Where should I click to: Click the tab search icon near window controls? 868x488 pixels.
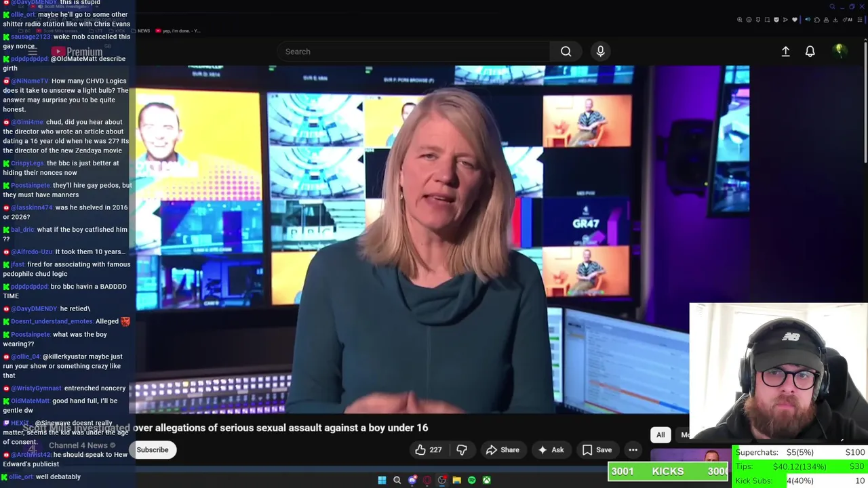click(x=832, y=7)
